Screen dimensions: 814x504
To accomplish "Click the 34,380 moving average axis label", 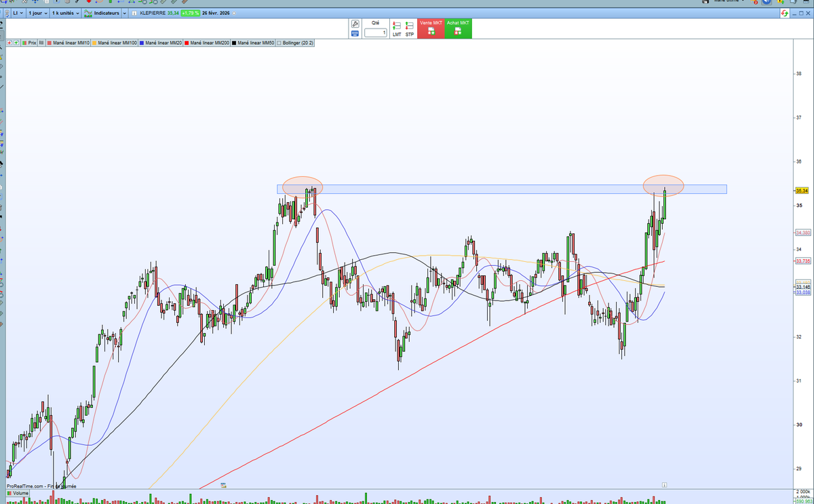I will 802,232.
